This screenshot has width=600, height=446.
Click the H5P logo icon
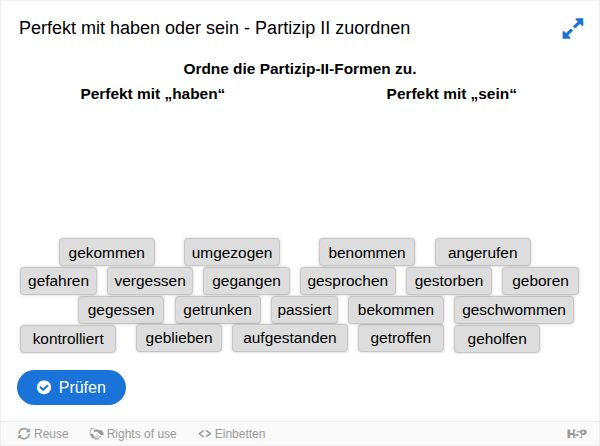577,434
